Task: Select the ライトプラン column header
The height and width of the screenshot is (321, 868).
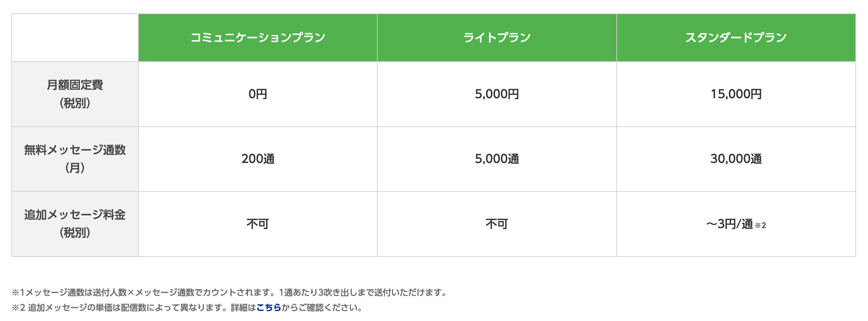Action: click(x=497, y=38)
